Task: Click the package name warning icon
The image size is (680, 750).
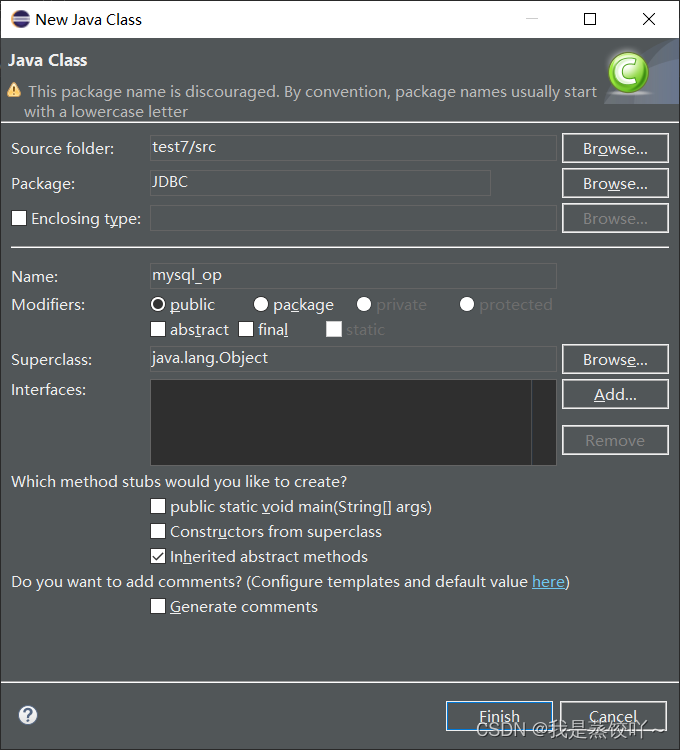Action: (x=14, y=90)
